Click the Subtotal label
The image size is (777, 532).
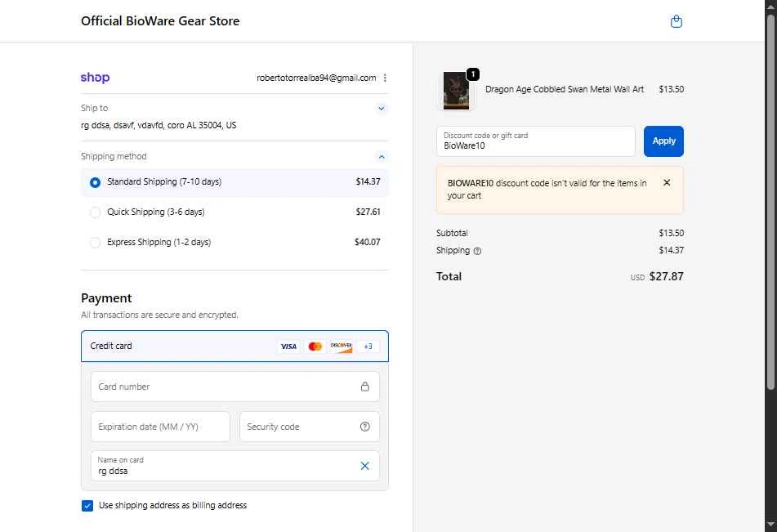[x=452, y=233]
